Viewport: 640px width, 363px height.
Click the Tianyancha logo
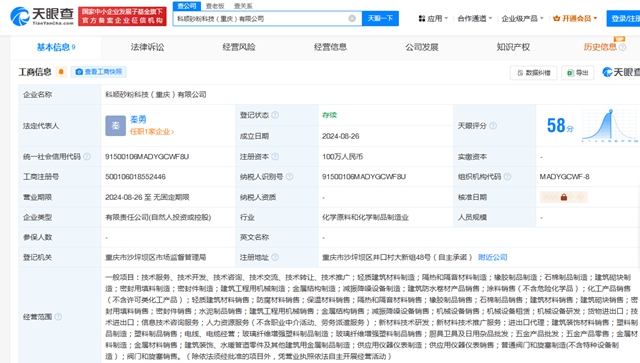point(42,16)
